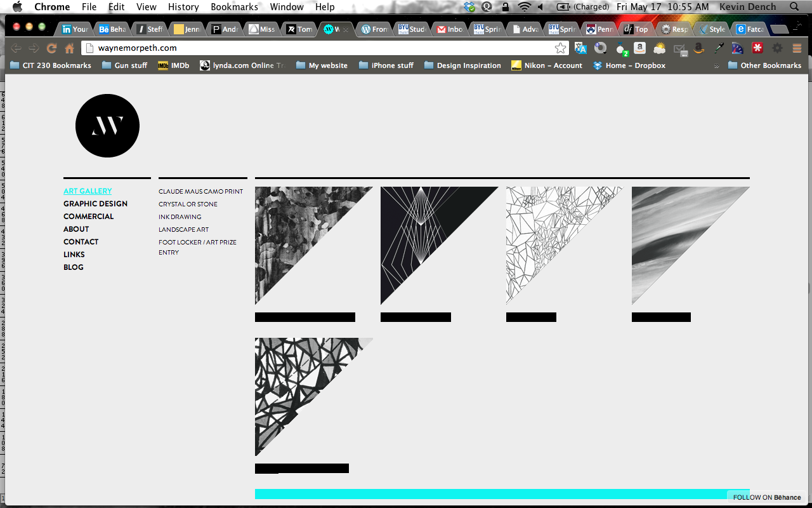
Task: Open the Dropbox menu bar icon
Action: 469,7
